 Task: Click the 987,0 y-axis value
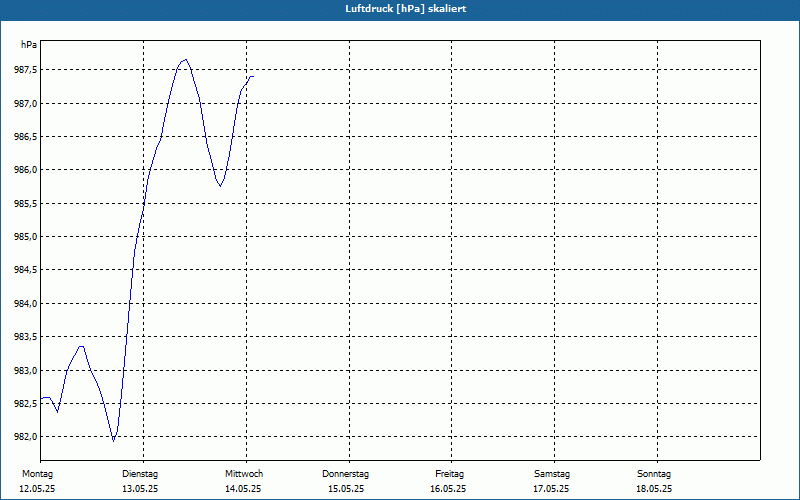(25, 104)
